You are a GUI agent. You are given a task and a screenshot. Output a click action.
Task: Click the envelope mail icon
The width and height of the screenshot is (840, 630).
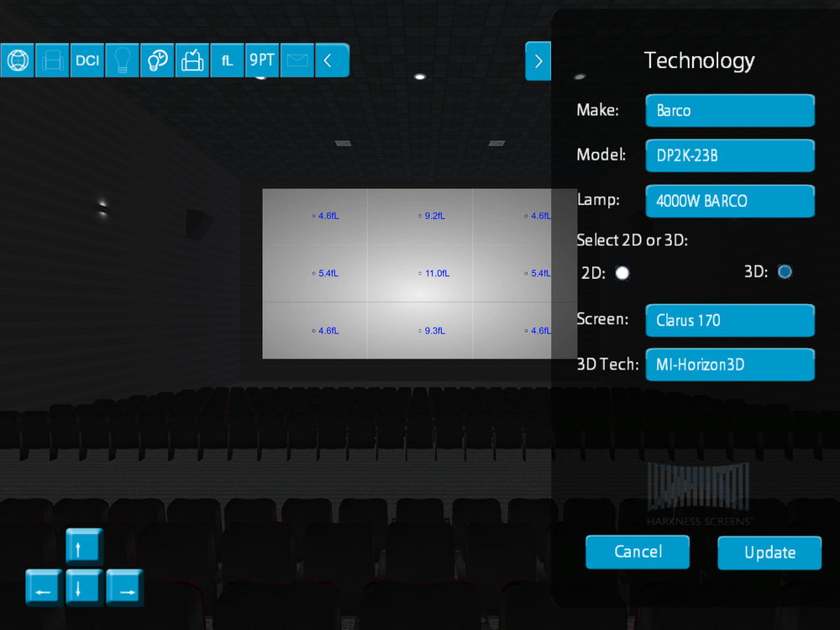pyautogui.click(x=297, y=60)
